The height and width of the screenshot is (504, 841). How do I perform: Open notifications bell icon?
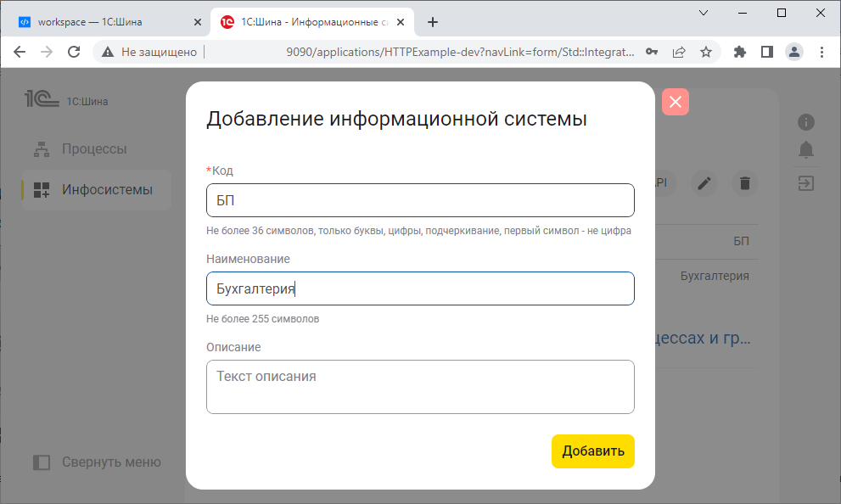[x=805, y=150]
